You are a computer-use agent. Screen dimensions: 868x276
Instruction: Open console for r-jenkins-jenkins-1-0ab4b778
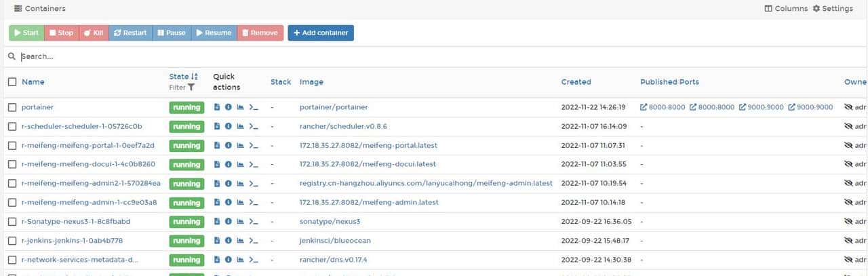pyautogui.click(x=254, y=240)
